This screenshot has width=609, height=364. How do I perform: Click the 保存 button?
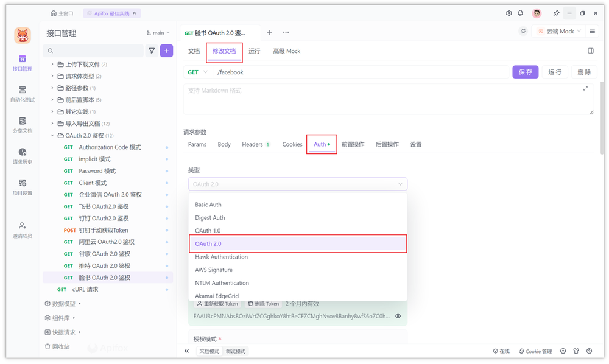pos(525,72)
